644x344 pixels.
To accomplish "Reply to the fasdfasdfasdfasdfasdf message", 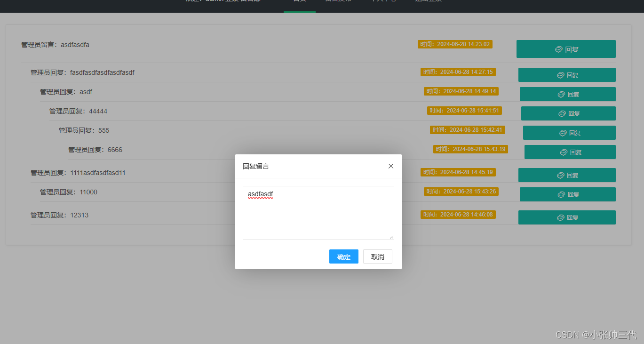I will [x=567, y=75].
